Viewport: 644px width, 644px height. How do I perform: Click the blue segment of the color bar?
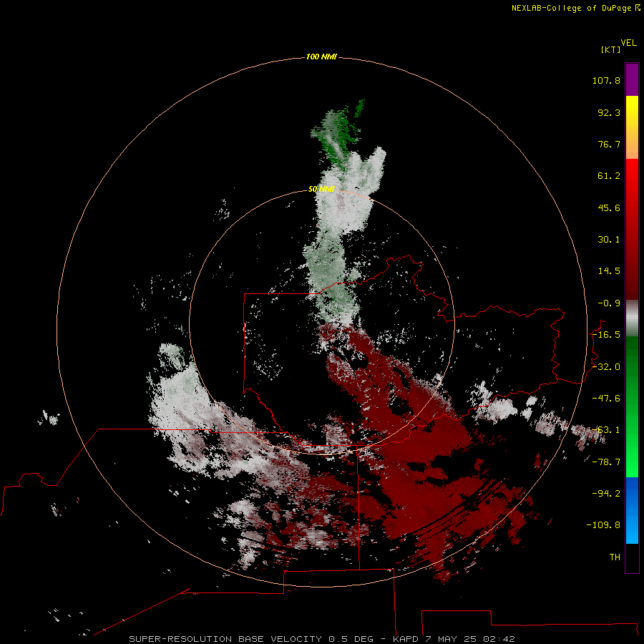coord(632,510)
